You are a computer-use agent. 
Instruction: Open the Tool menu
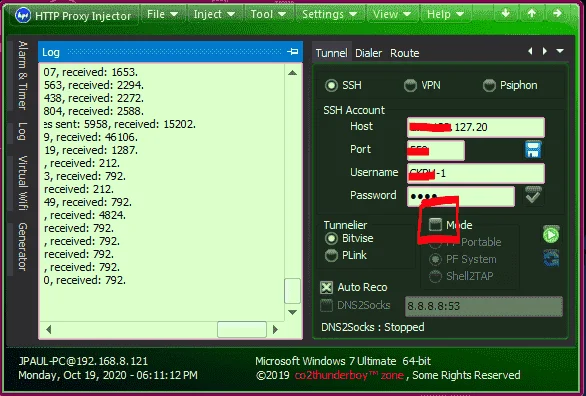point(268,14)
